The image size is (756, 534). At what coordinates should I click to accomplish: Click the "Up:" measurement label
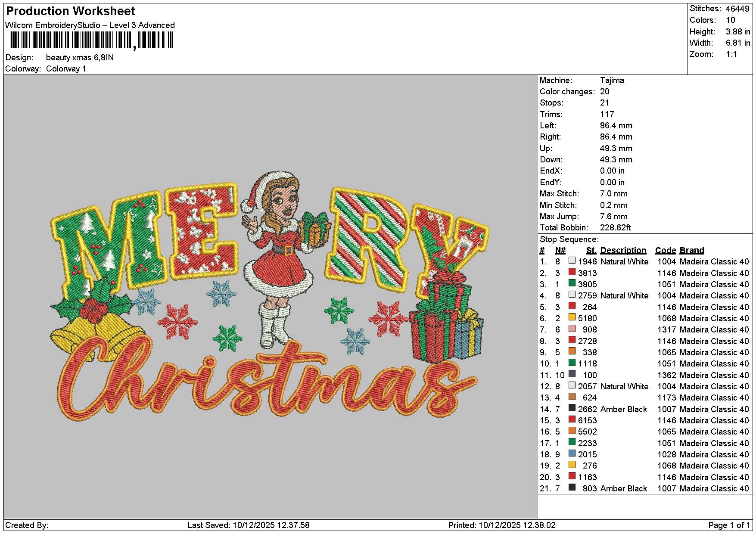pyautogui.click(x=546, y=149)
